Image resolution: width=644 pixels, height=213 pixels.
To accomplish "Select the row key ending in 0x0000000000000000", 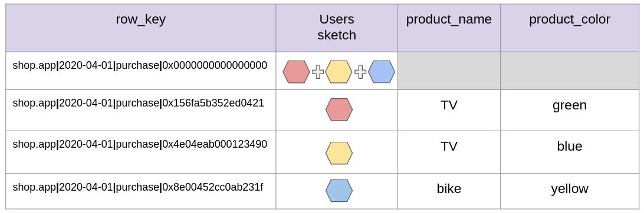I will (140, 65).
